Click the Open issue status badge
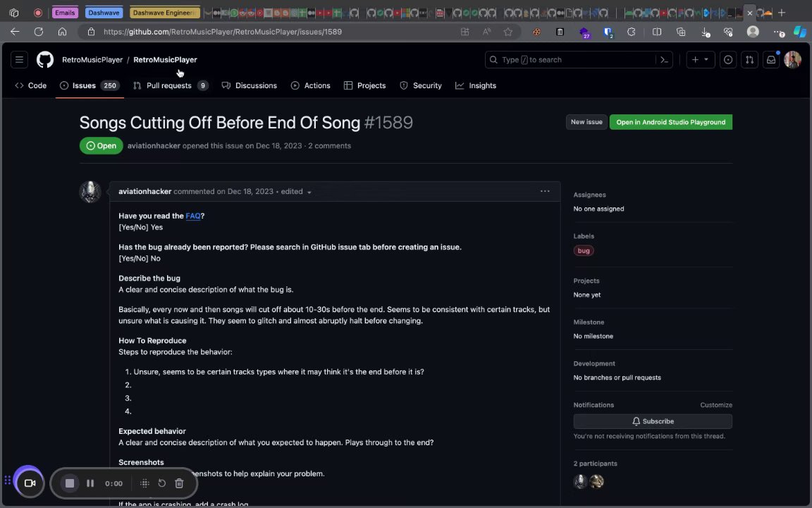 click(x=101, y=145)
